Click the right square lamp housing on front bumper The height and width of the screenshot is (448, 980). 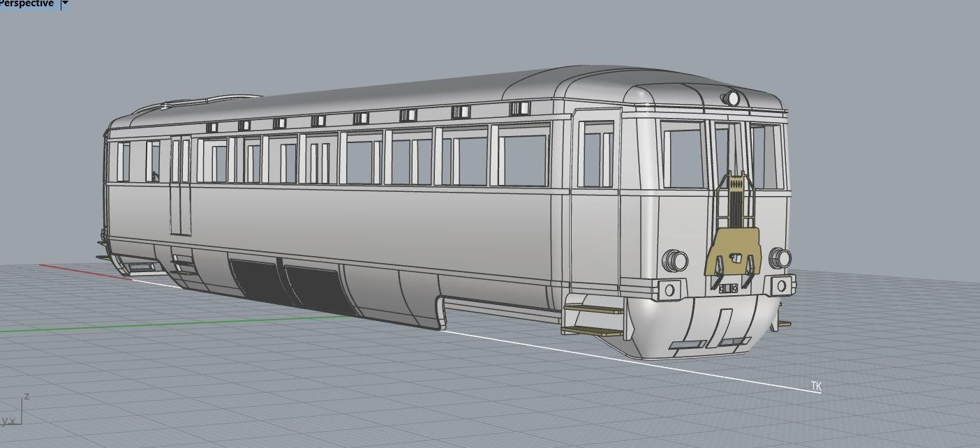tap(781, 285)
